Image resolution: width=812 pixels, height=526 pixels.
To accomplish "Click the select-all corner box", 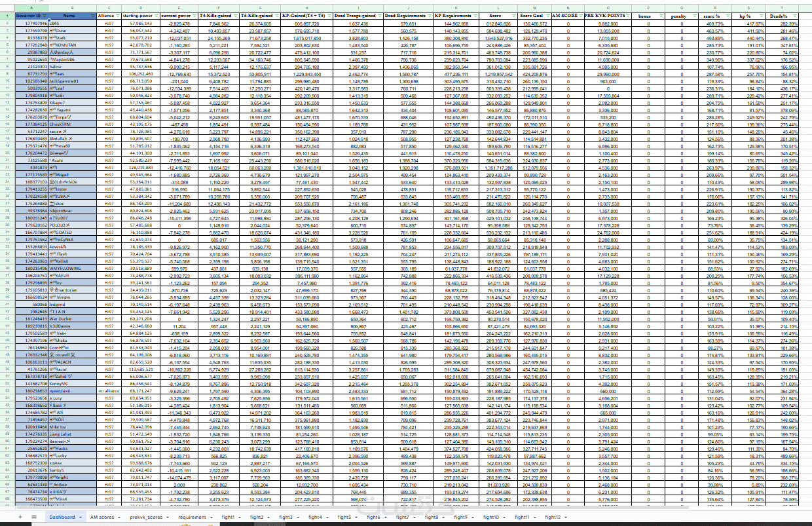I will click(7, 7).
